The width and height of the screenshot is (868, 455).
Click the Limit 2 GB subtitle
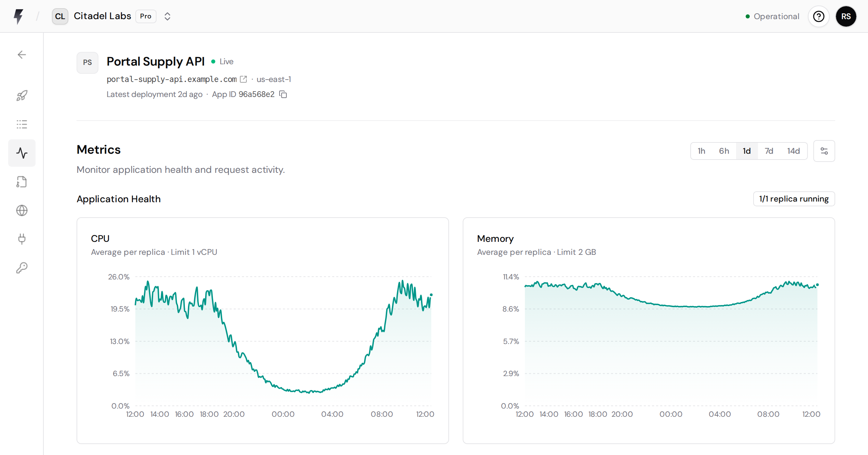(577, 252)
